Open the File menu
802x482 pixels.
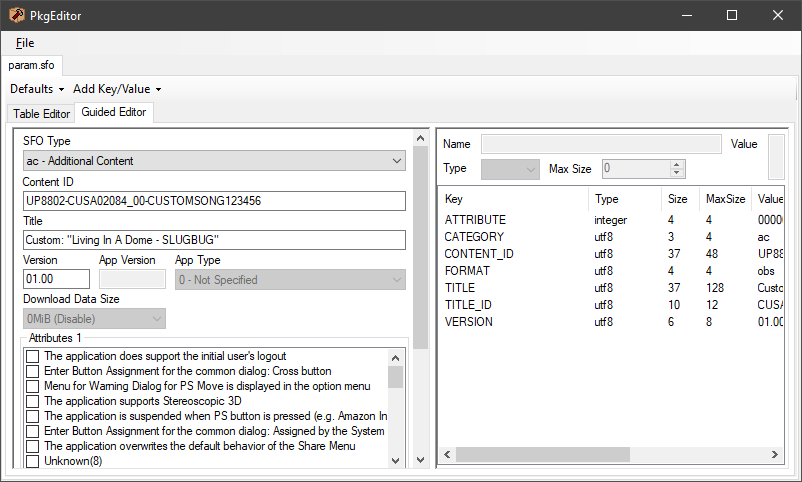pyautogui.click(x=25, y=43)
